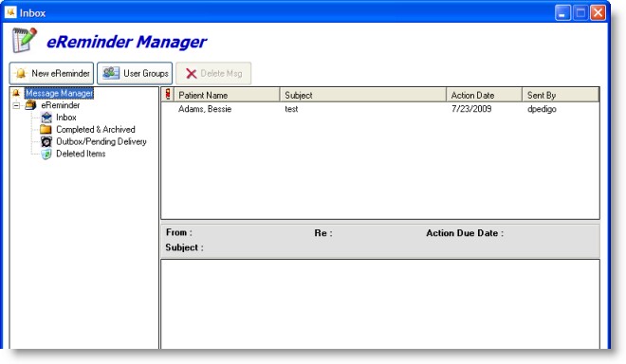The height and width of the screenshot is (364, 626).
Task: Click the bell icon on New eReminder
Action: 21,73
